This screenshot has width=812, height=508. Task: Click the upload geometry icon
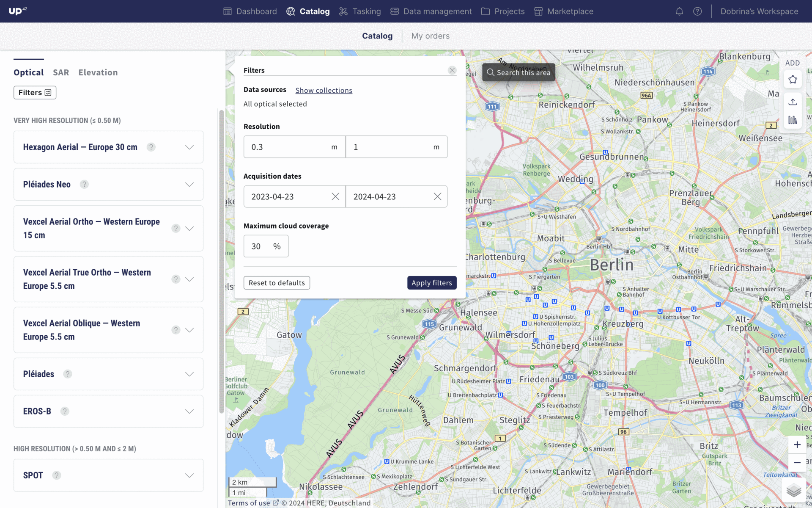pyautogui.click(x=793, y=102)
